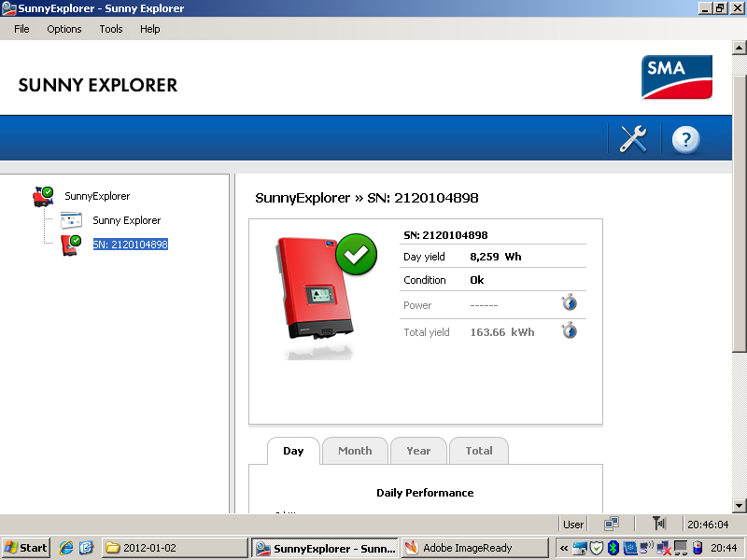Viewport: 747px width, 560px height.
Task: Click the Total yield label
Action: [427, 332]
